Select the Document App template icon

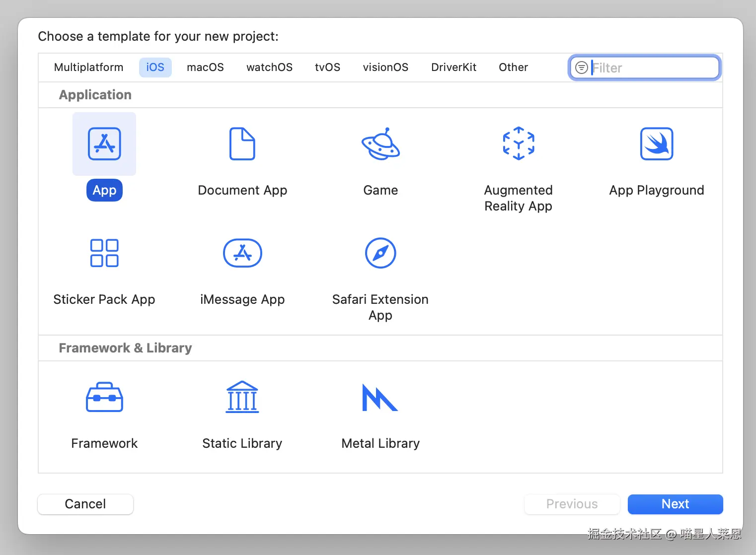tap(242, 144)
